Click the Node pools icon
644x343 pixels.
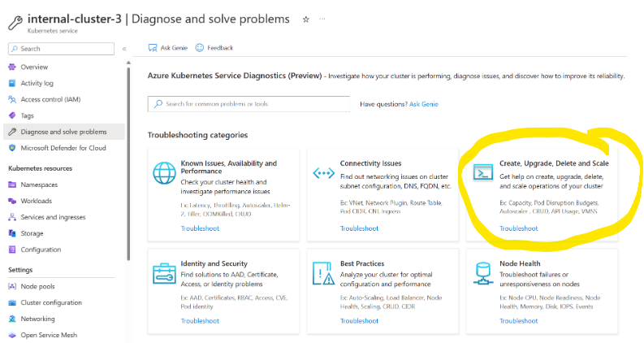pyautogui.click(x=12, y=286)
